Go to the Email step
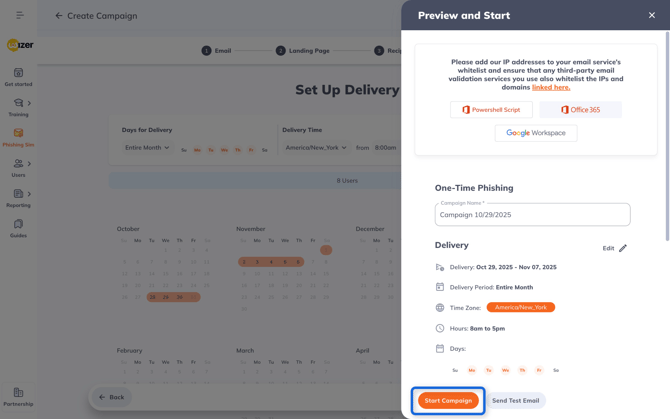The height and width of the screenshot is (419, 670). [x=216, y=50]
